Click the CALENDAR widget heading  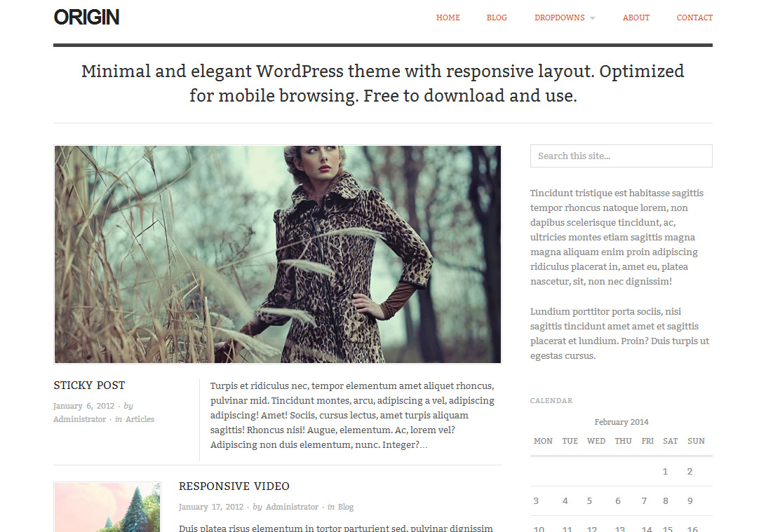551,401
